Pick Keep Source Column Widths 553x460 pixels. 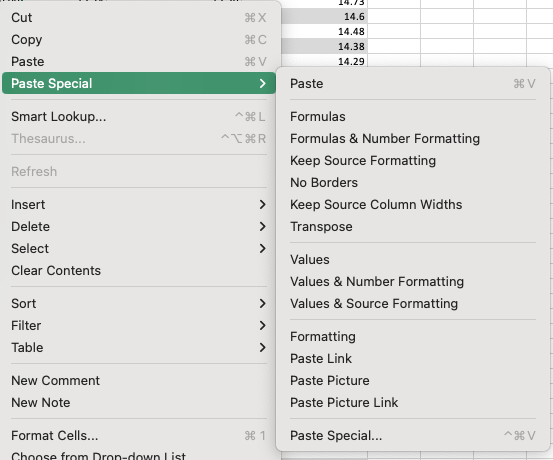[x=413, y=205]
